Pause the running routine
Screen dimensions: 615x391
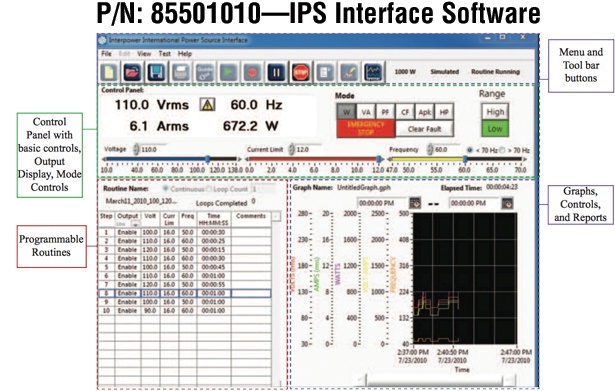277,73
